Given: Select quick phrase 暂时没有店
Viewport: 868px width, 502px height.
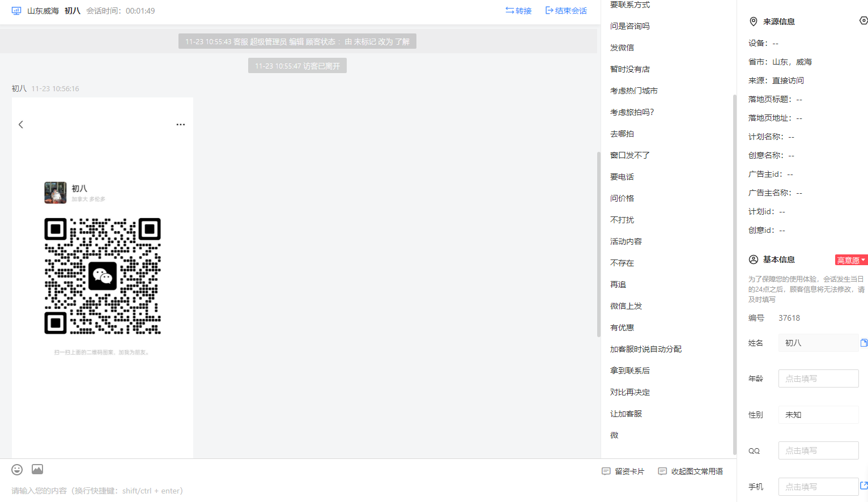Looking at the screenshot, I should 630,69.
